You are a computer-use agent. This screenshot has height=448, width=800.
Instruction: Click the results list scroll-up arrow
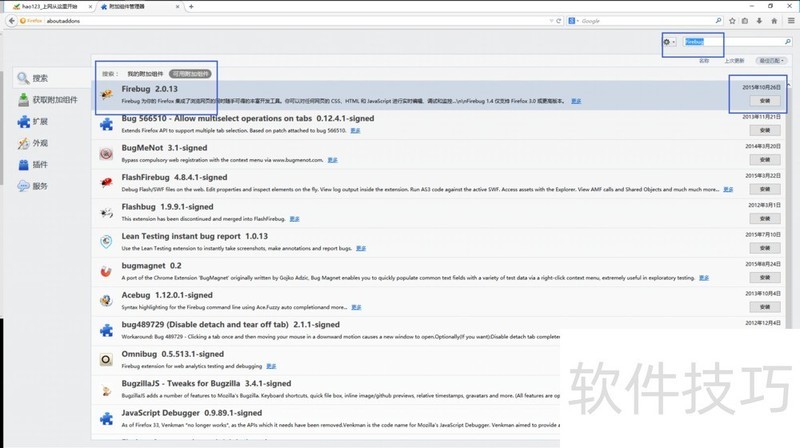click(789, 85)
